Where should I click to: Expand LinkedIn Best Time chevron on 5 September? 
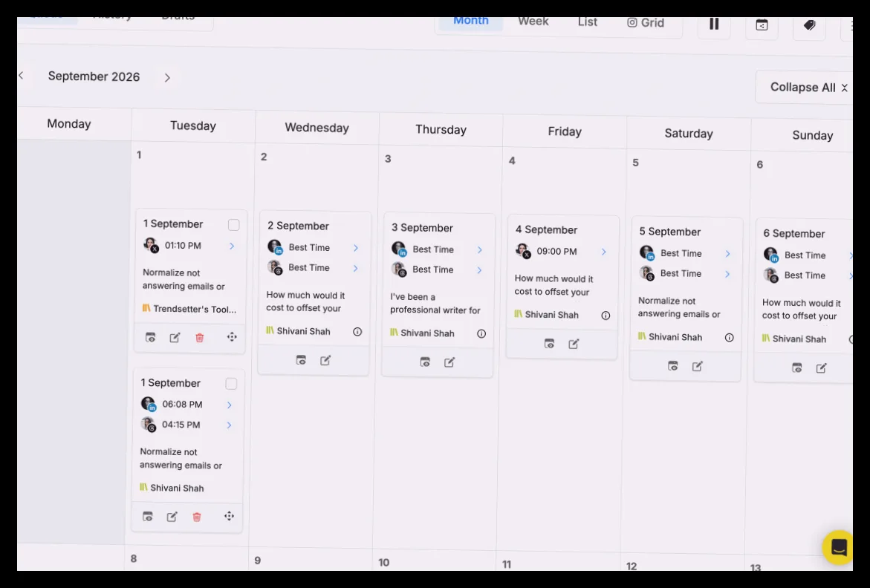click(x=727, y=254)
